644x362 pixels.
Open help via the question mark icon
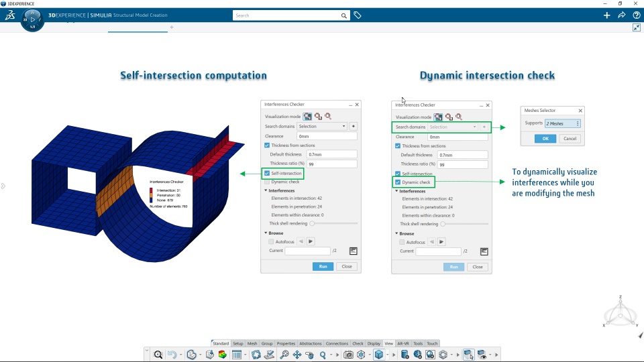click(636, 15)
